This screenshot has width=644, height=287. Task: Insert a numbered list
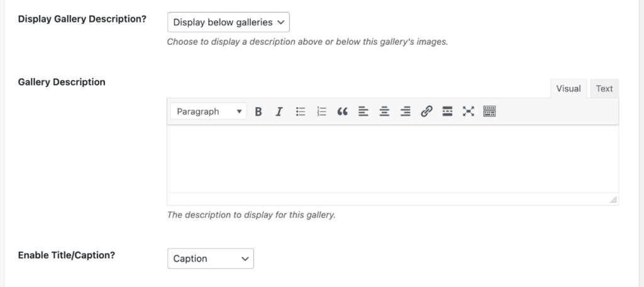click(321, 111)
